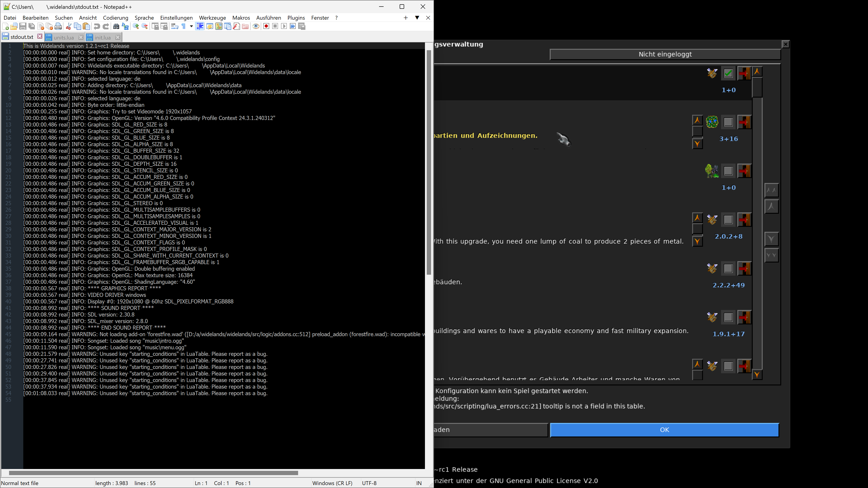The image size is (868, 488).
Task: Click the Zoom in magnifier icon
Action: [136, 26]
